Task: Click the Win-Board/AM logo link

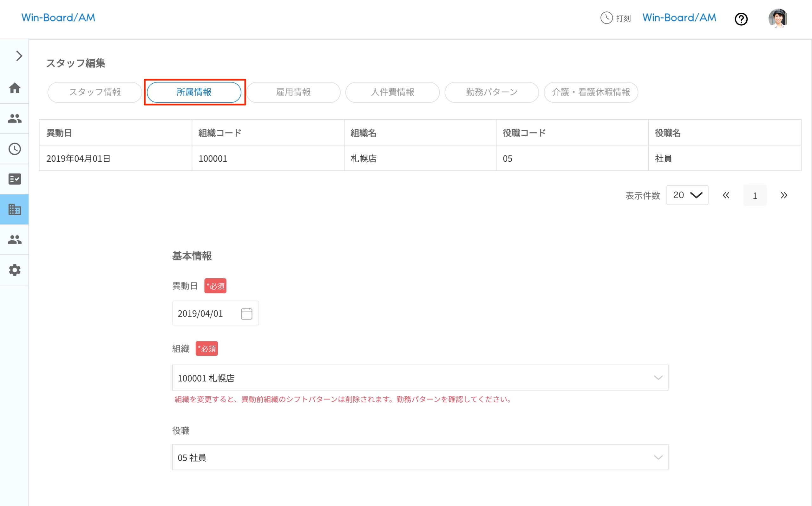Action: [58, 17]
